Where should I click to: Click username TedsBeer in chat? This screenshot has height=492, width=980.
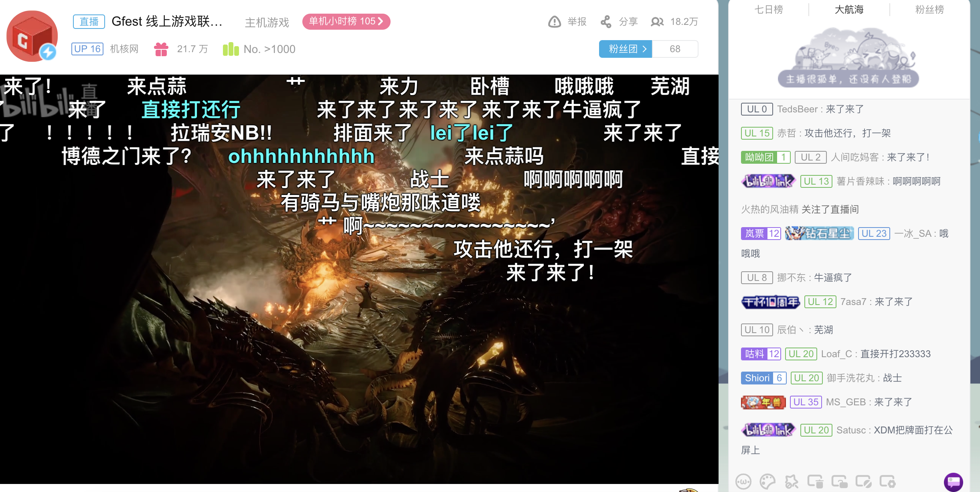click(798, 109)
